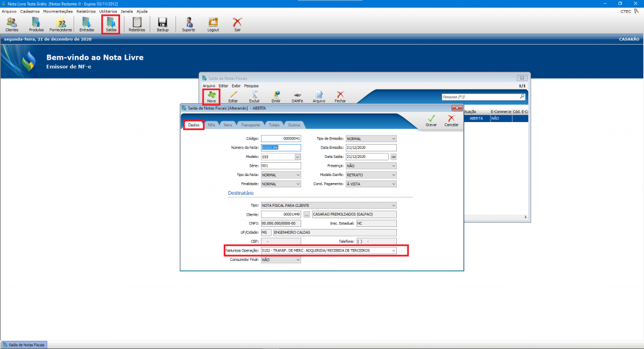Click the Saídas toolbar icon

coord(111,24)
